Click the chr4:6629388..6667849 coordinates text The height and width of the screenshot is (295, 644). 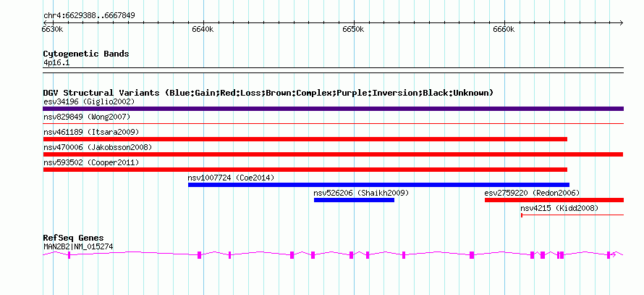89,16
